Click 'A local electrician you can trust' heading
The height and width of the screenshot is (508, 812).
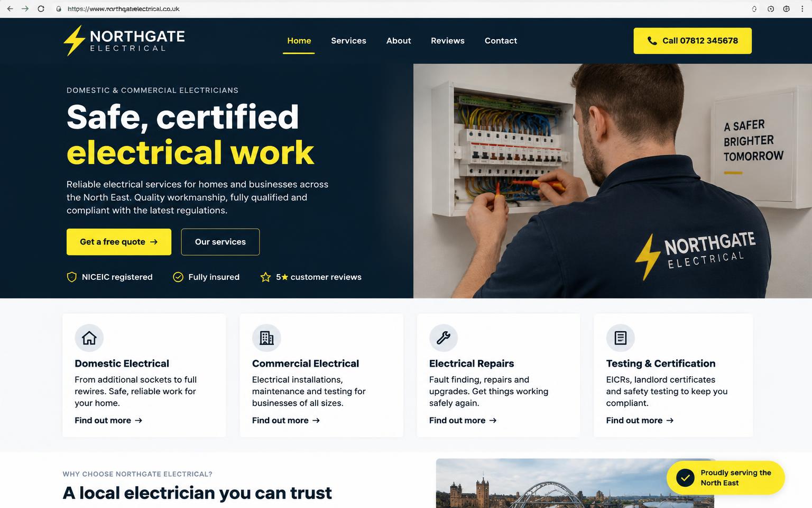click(197, 493)
